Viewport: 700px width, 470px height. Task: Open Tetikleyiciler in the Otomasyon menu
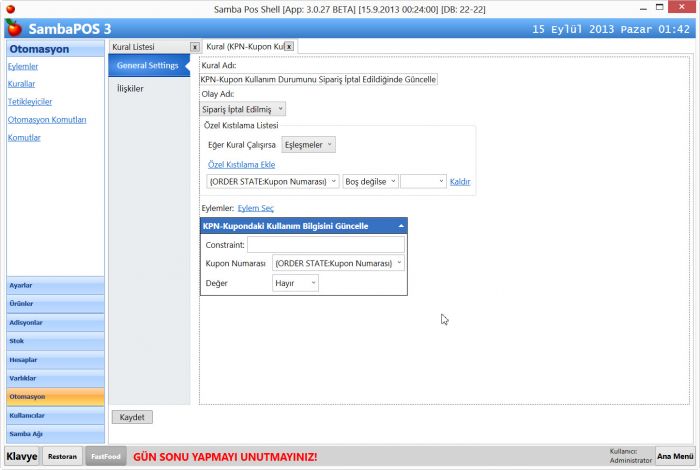click(x=30, y=101)
